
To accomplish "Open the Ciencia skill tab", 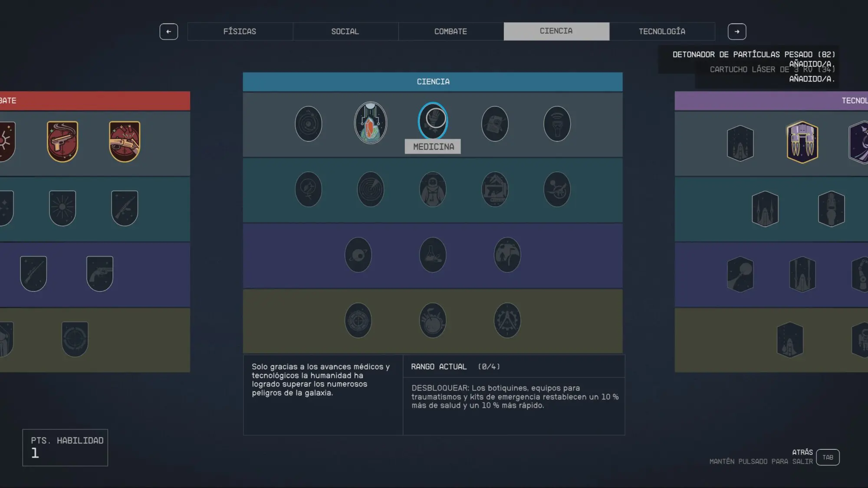I will coord(556,31).
